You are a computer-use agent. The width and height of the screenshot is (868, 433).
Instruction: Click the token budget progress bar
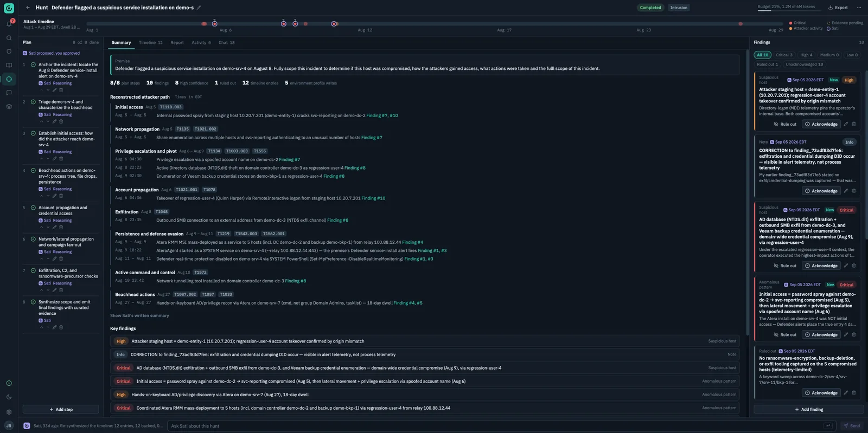coord(789,10)
